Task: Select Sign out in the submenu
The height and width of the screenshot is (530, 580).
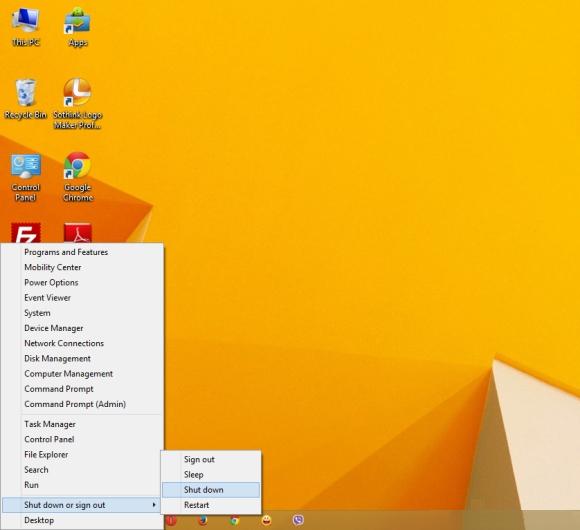Action: [x=211, y=459]
